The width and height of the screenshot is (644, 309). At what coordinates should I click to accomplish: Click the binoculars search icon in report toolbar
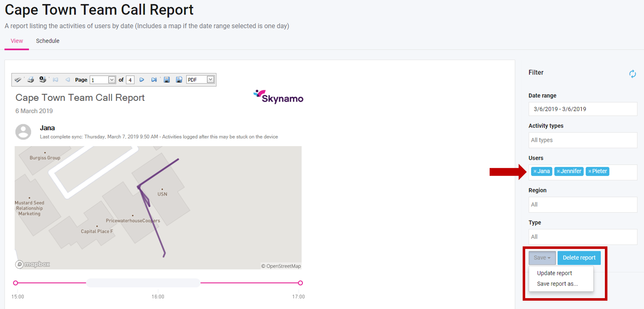pyautogui.click(x=18, y=80)
